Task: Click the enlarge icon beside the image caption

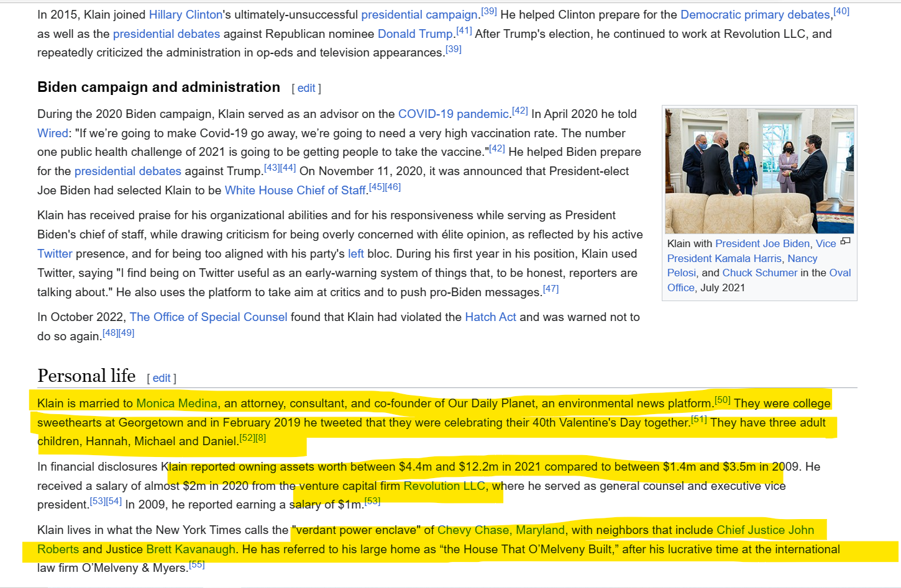Action: point(845,241)
